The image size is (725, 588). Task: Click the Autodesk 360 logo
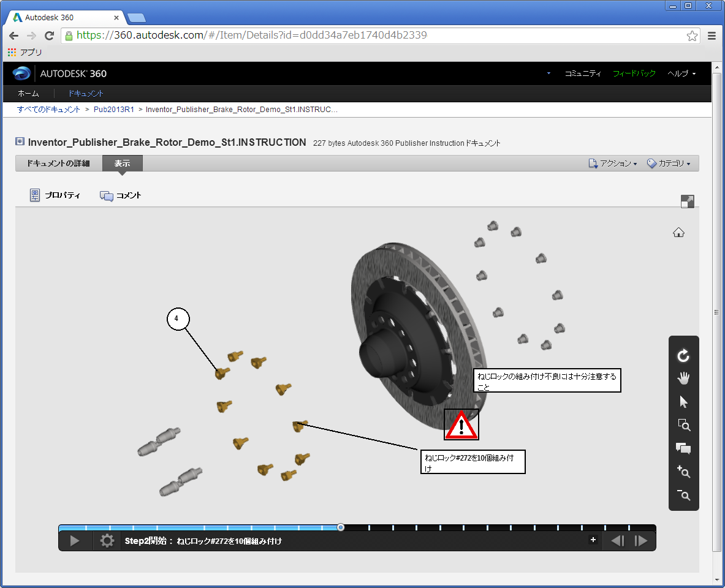click(x=59, y=73)
